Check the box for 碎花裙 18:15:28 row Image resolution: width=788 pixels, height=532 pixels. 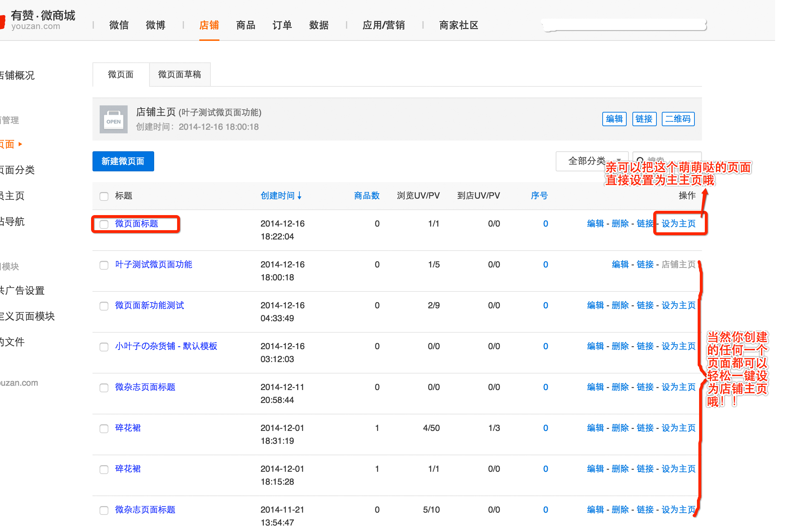tap(104, 469)
